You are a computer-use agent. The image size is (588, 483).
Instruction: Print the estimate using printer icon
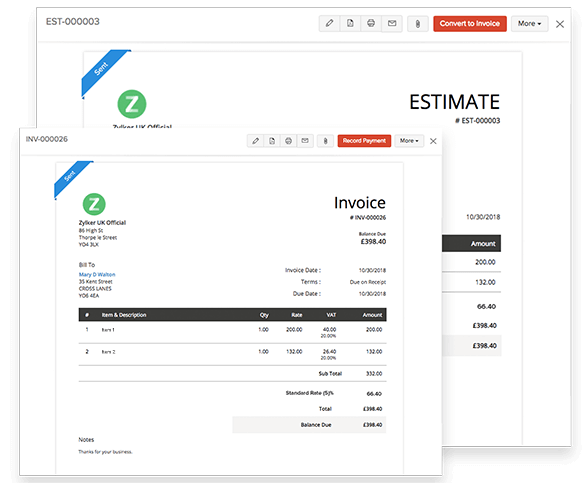[371, 23]
